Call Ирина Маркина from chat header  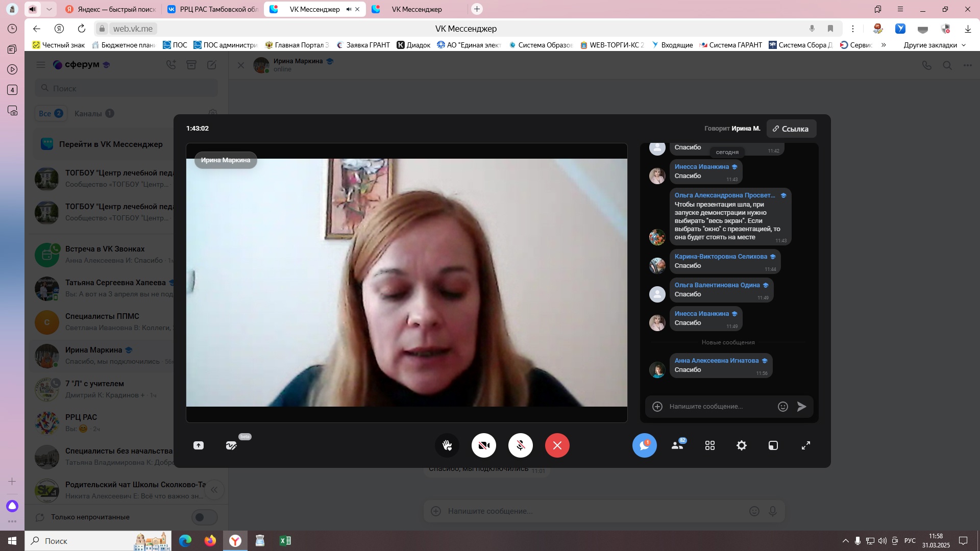coord(927,65)
